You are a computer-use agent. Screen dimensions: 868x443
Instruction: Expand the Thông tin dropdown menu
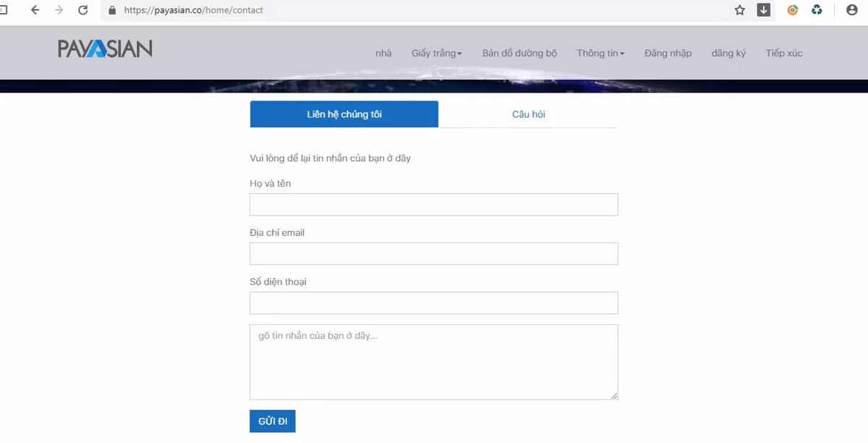pos(600,53)
